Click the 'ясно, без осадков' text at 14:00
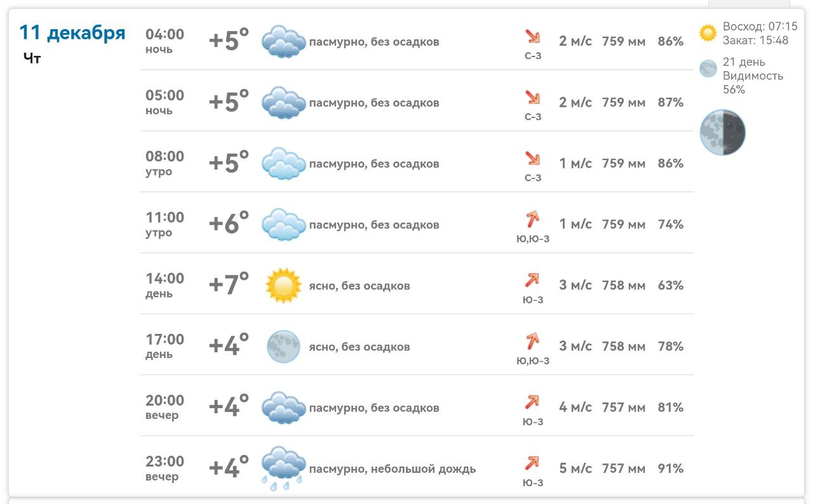The width and height of the screenshot is (813, 504). click(359, 286)
